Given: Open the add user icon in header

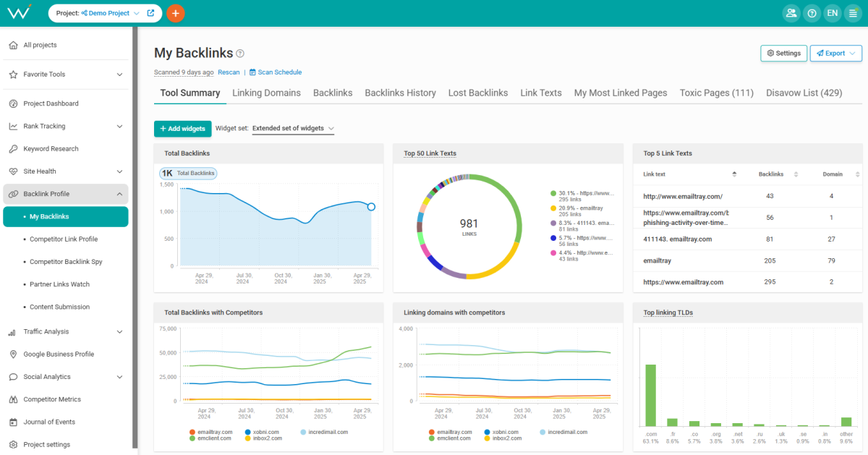Looking at the screenshot, I should coord(791,13).
